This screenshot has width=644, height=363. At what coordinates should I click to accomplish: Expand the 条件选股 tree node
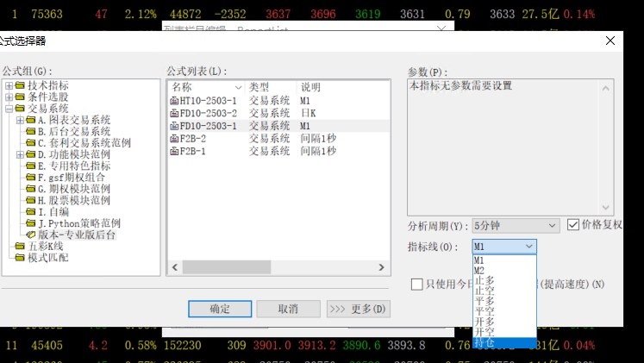[9, 97]
